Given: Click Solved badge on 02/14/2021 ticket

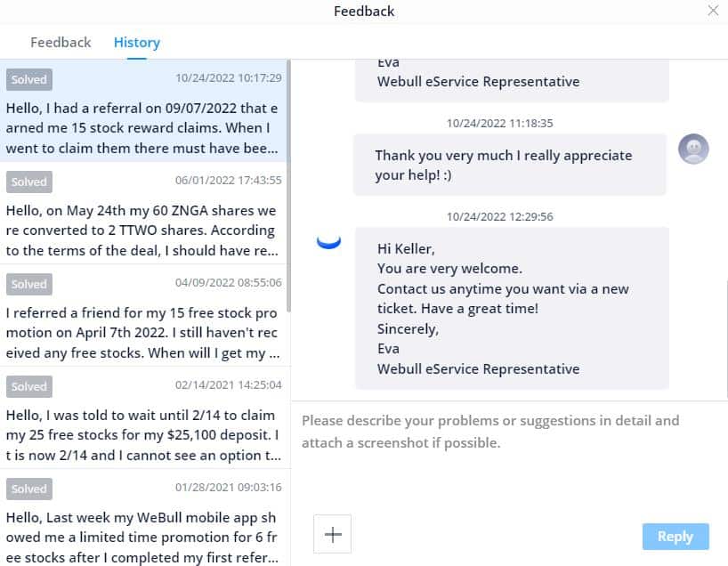Looking at the screenshot, I should (29, 386).
